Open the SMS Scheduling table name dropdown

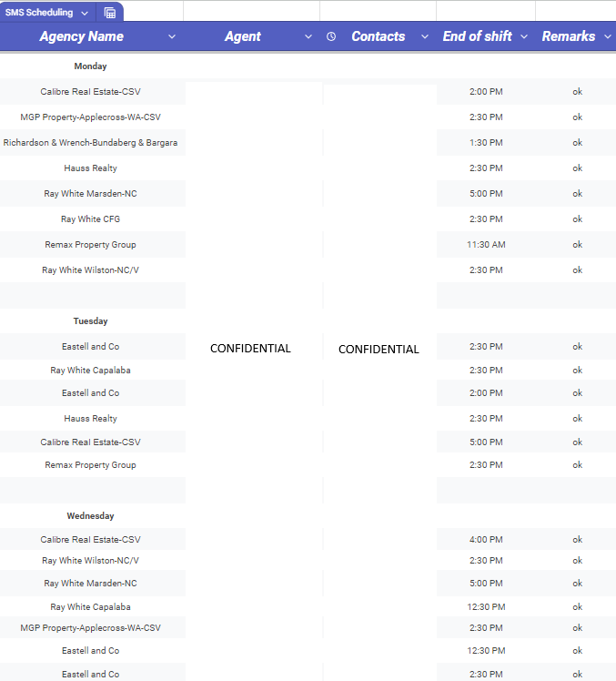pos(85,13)
